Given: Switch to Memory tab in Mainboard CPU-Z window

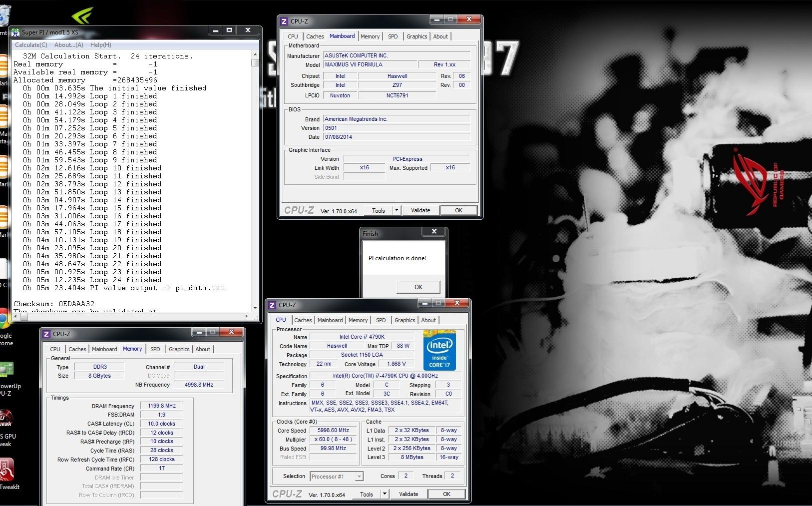Looking at the screenshot, I should (x=370, y=36).
